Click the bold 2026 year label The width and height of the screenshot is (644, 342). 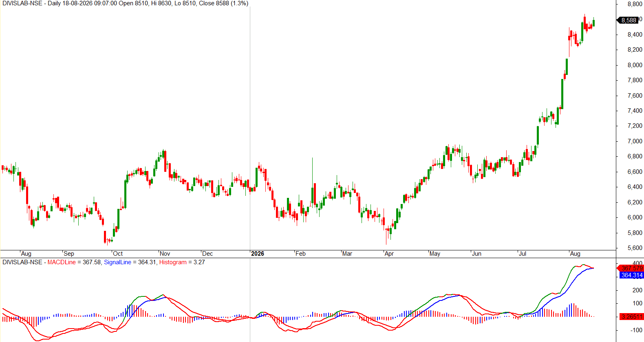(258, 254)
